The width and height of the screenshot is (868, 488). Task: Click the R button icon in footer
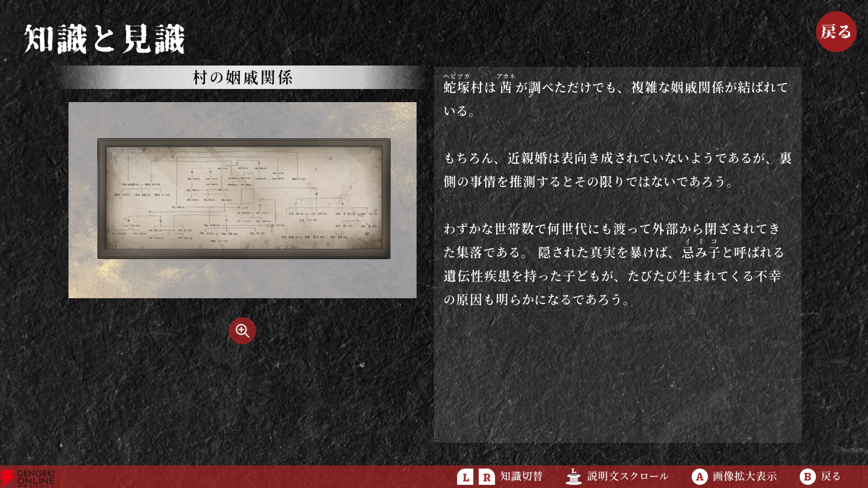[487, 477]
